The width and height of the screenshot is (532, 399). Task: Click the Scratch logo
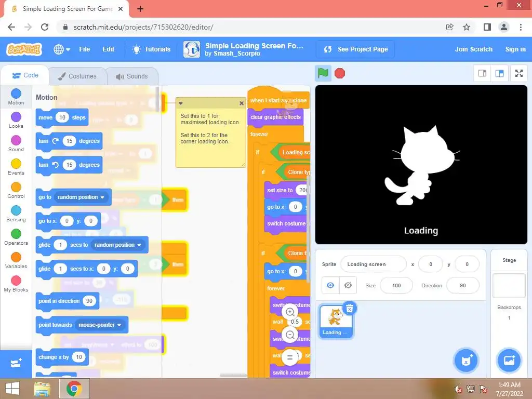(x=24, y=49)
